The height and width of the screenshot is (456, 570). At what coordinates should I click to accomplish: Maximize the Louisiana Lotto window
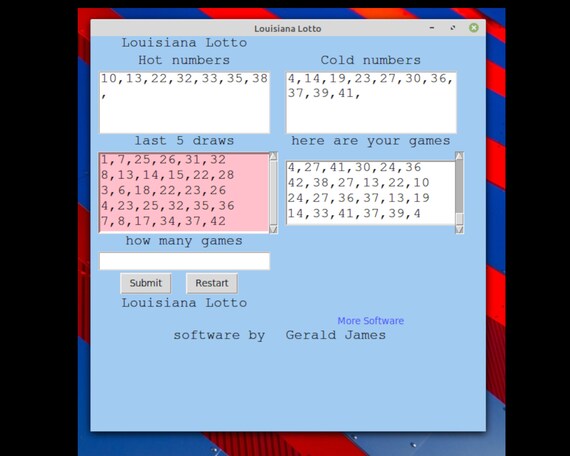pos(453,28)
